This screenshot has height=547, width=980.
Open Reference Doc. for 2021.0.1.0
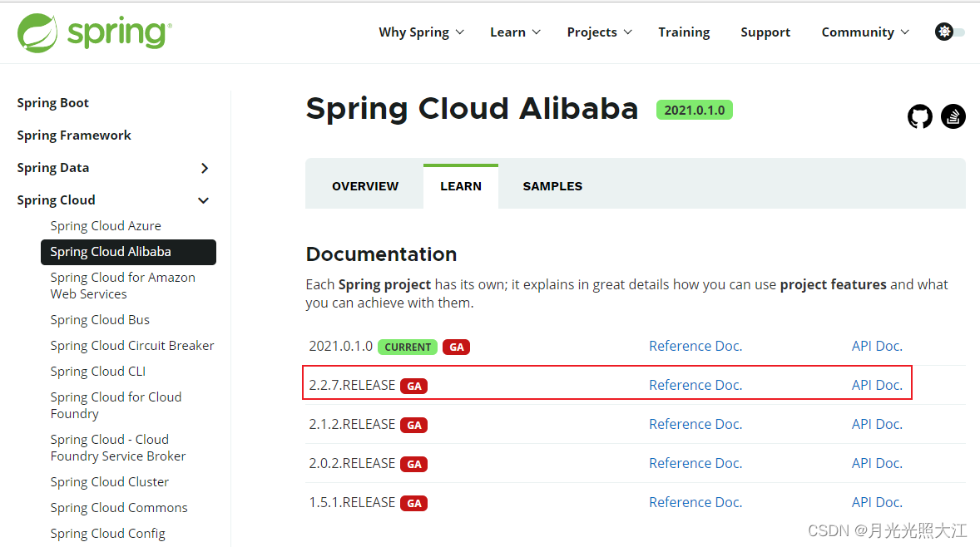pos(695,346)
